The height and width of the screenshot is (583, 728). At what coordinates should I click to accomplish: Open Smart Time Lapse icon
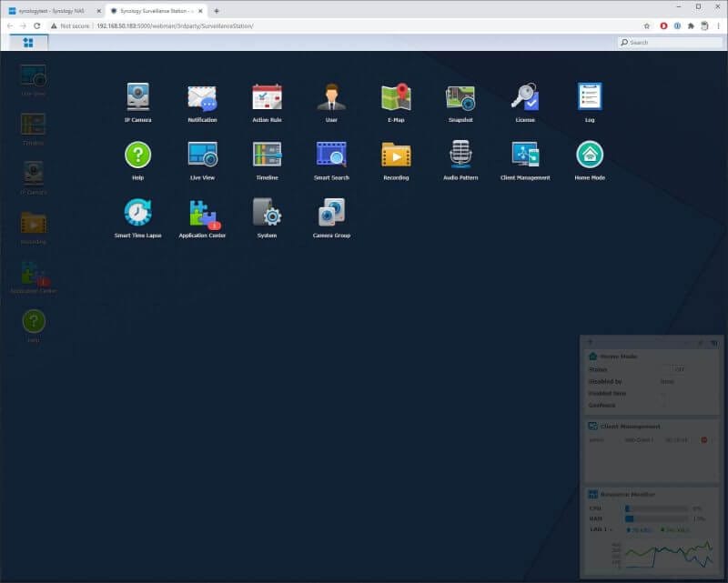(136, 211)
